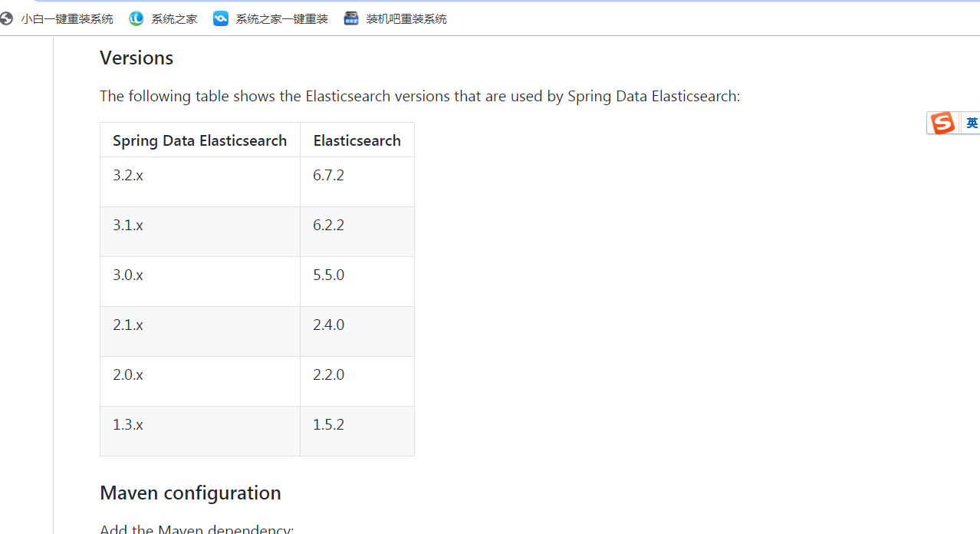Click the Maven configuration heading
Screen dimensions: 980x534
pyautogui.click(x=190, y=493)
